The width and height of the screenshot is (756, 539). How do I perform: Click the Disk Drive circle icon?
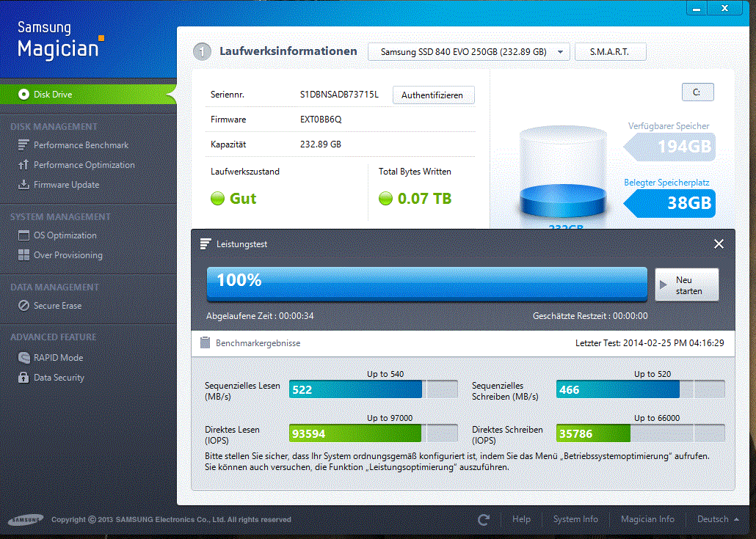(23, 95)
